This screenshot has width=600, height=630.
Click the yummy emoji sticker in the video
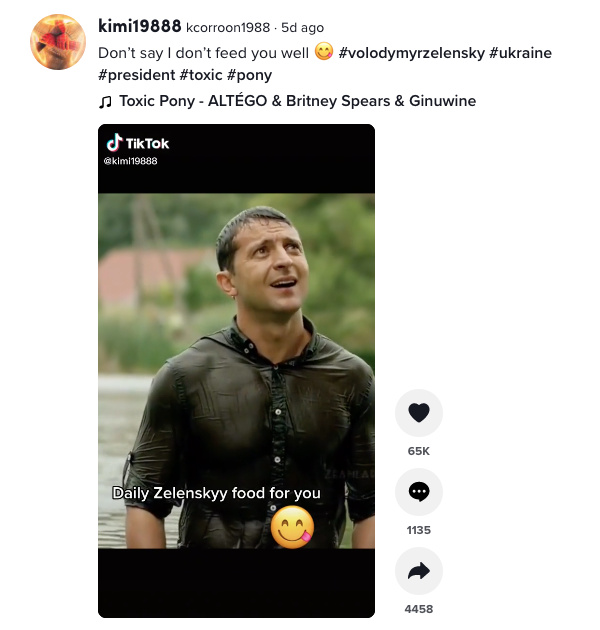pos(292,527)
